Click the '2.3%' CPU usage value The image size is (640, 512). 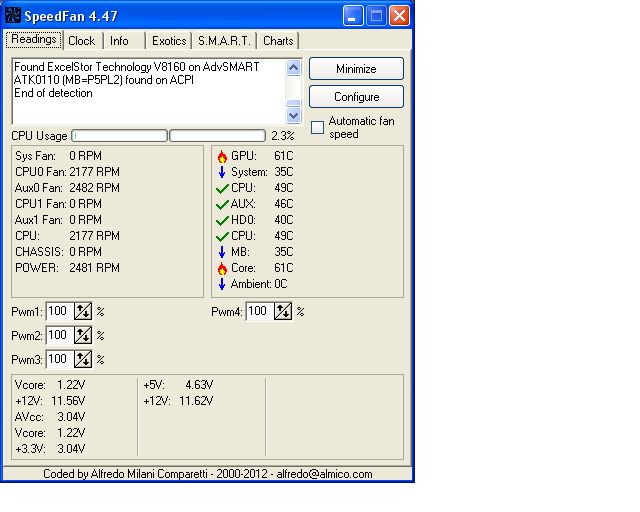pos(282,136)
